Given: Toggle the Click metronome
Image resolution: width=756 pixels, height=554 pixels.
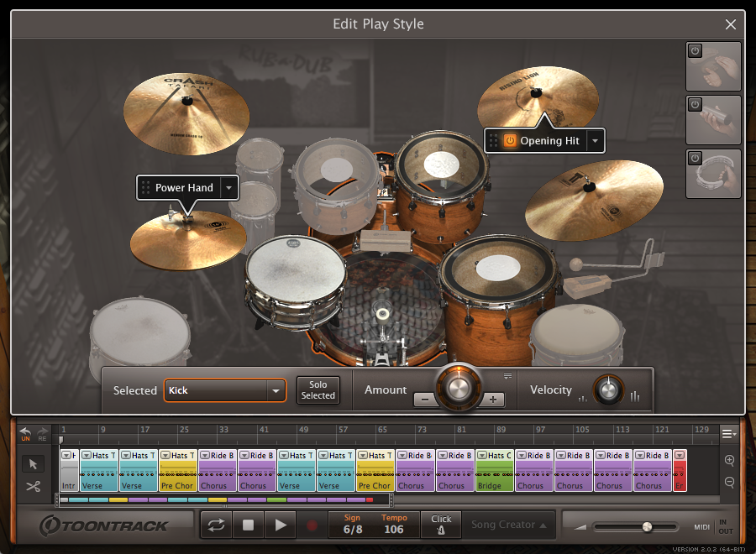Looking at the screenshot, I should (441, 525).
